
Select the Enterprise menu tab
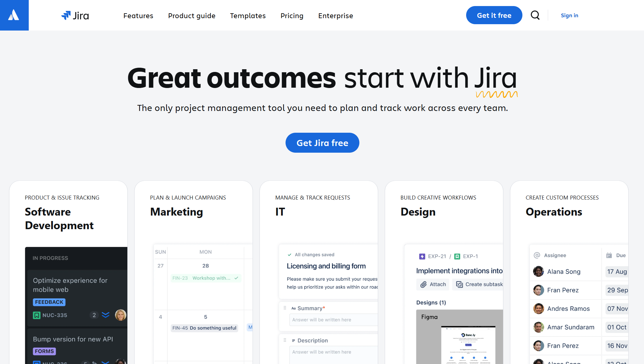[x=336, y=15]
